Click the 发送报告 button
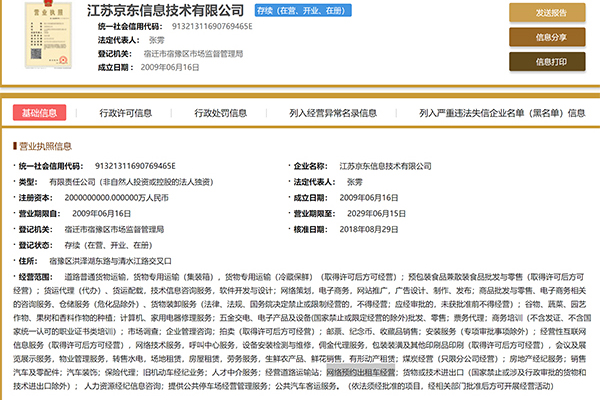Screen dimensions: 600x400 (547, 13)
